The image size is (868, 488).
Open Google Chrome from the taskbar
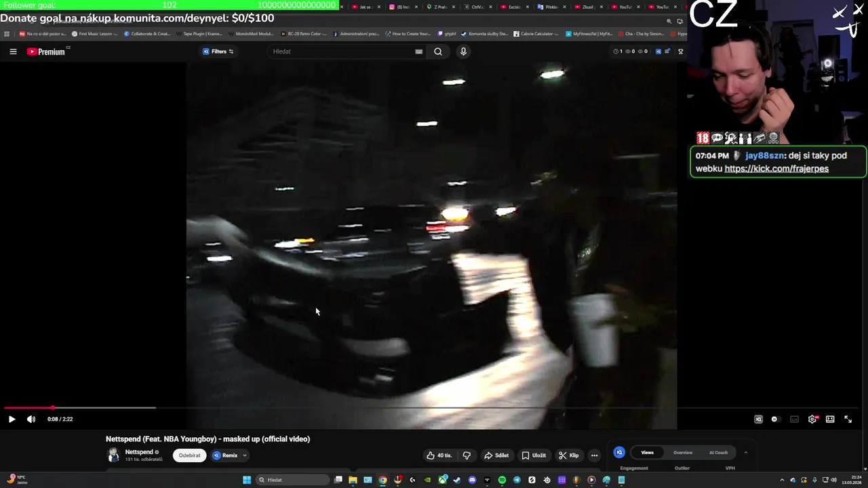[382, 480]
